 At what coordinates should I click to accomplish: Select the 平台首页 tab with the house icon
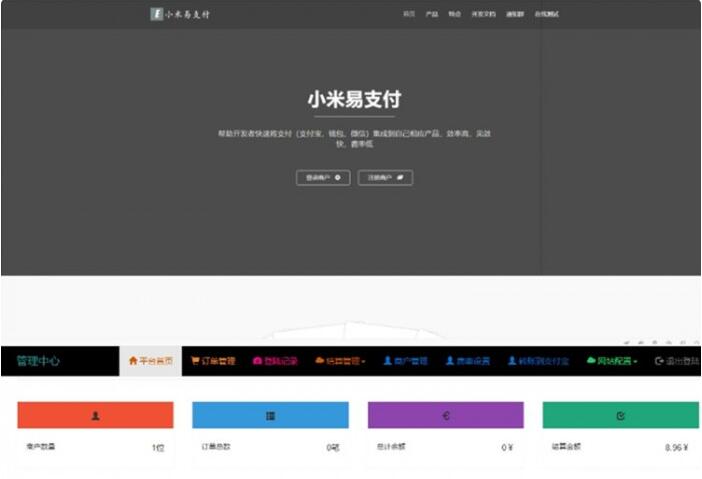[x=150, y=361]
